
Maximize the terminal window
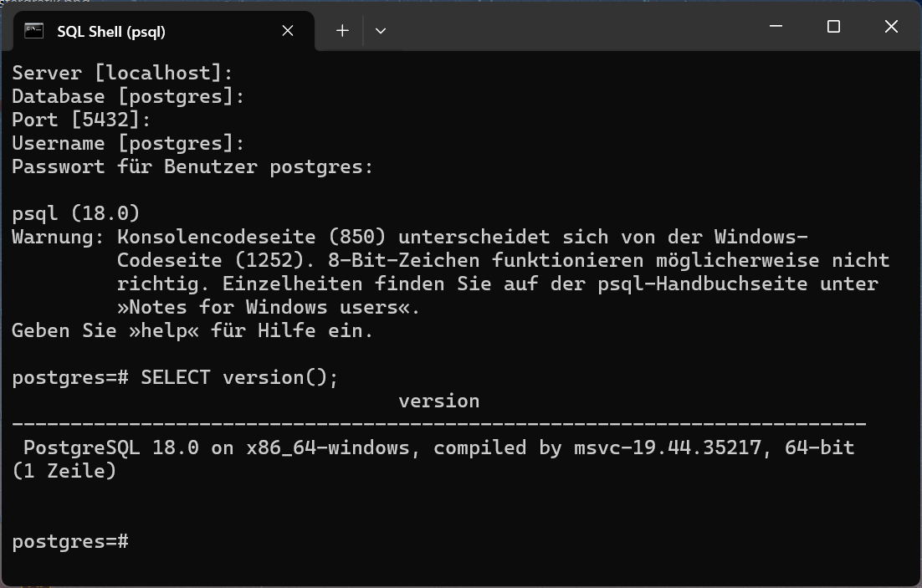pos(833,27)
